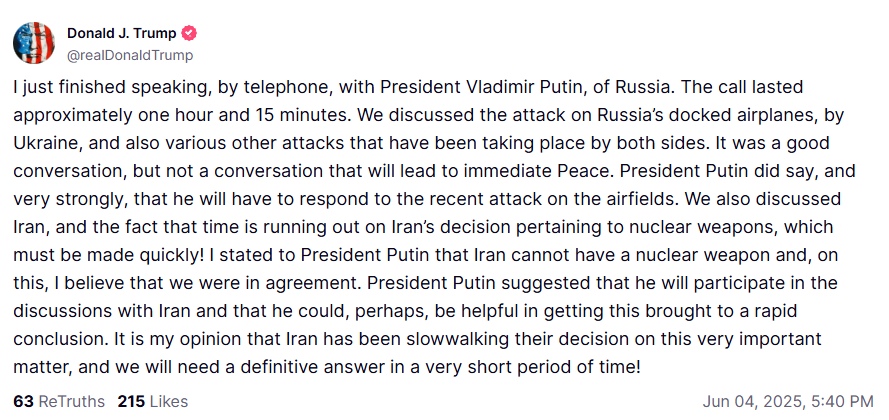Click the number 215 in Likes count

pyautogui.click(x=131, y=402)
